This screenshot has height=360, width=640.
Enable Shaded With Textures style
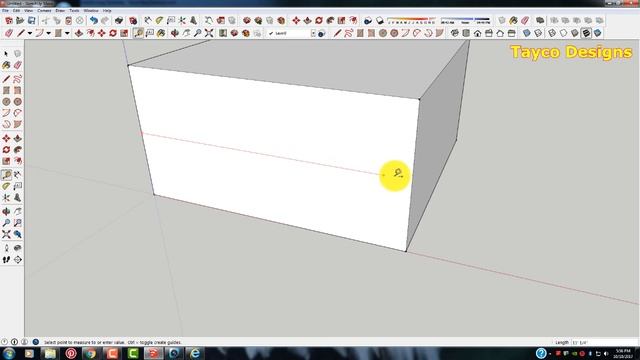click(x=586, y=33)
